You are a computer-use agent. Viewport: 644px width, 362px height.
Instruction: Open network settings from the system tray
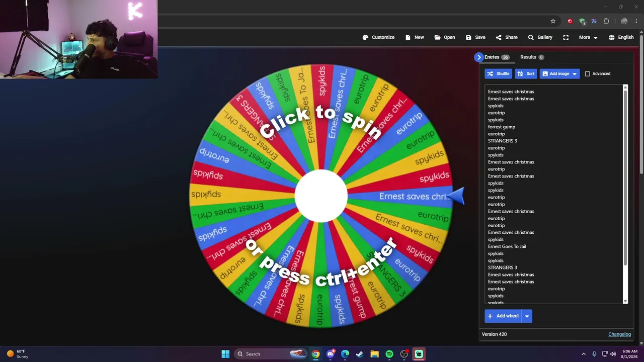pyautogui.click(x=605, y=354)
